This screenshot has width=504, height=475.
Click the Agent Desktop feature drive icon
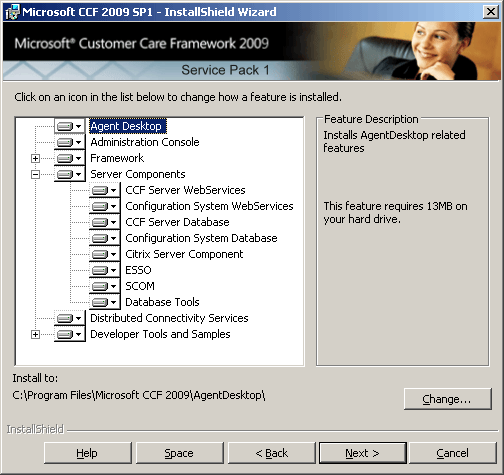[69, 126]
